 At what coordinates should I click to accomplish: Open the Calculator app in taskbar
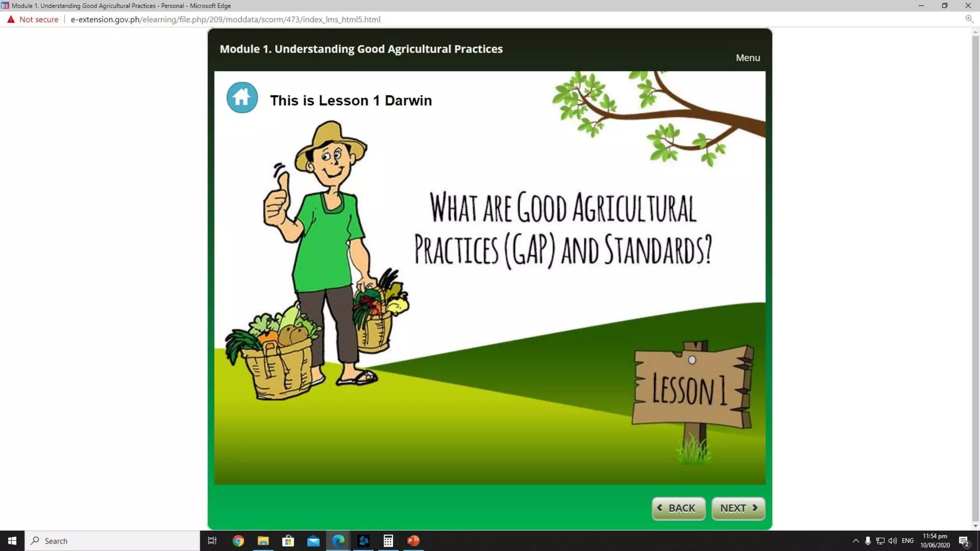388,541
